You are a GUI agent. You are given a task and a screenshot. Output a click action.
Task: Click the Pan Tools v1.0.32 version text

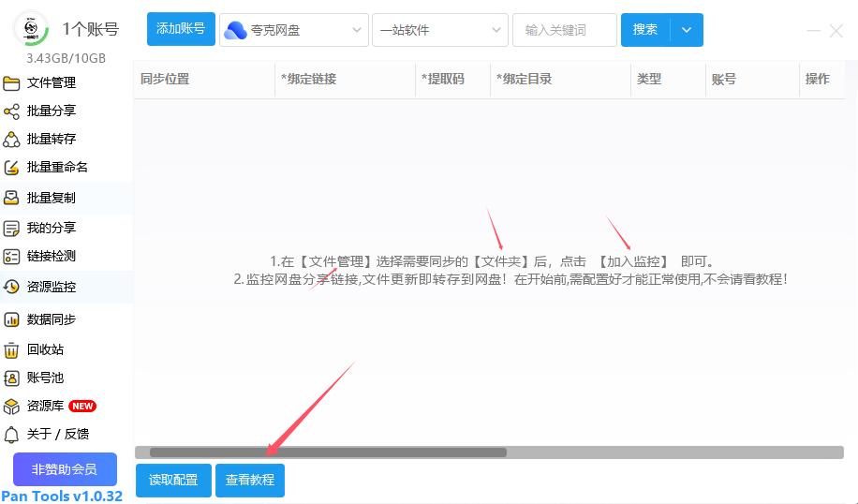pyautogui.click(x=62, y=496)
